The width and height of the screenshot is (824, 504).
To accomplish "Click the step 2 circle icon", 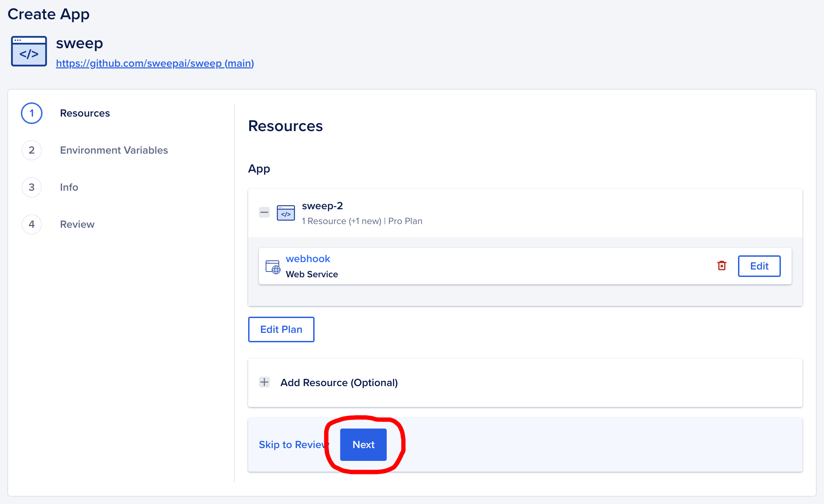I will [x=32, y=150].
